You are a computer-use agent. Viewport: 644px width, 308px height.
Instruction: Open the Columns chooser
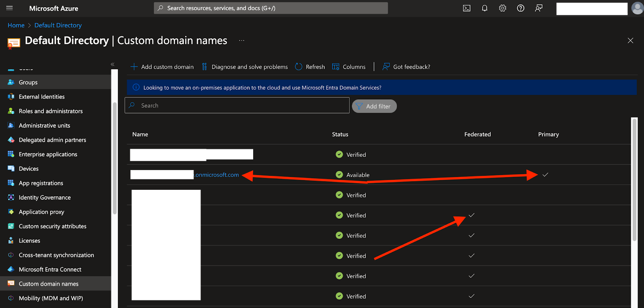[x=349, y=67]
